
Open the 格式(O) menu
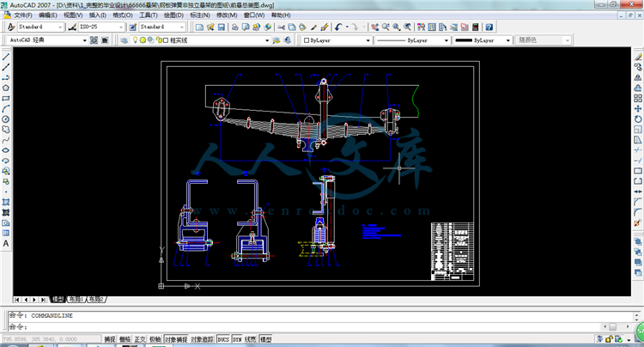[123, 15]
